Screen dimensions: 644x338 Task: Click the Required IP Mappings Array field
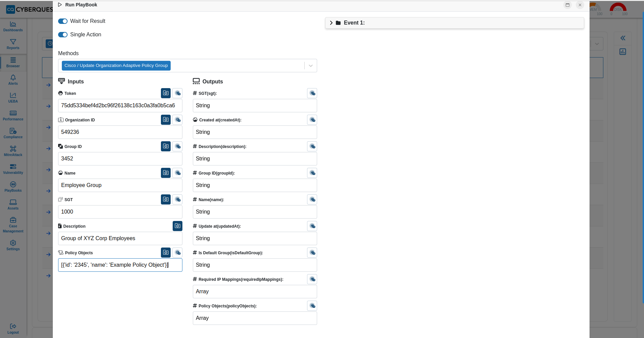(255, 292)
